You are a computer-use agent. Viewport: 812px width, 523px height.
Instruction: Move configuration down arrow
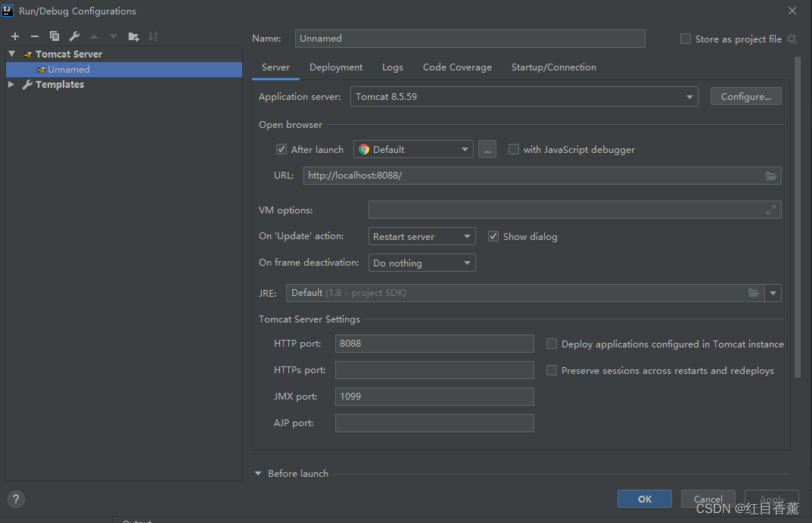114,36
